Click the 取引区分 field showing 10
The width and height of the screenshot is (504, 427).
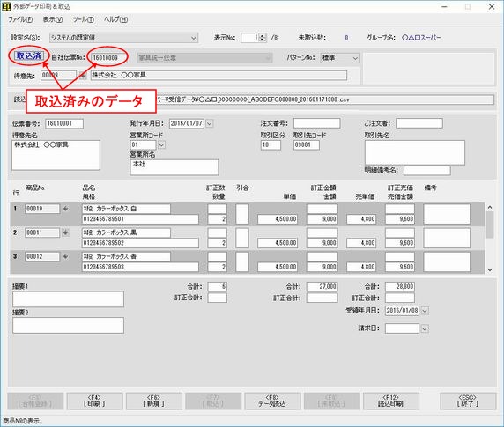click(271, 144)
